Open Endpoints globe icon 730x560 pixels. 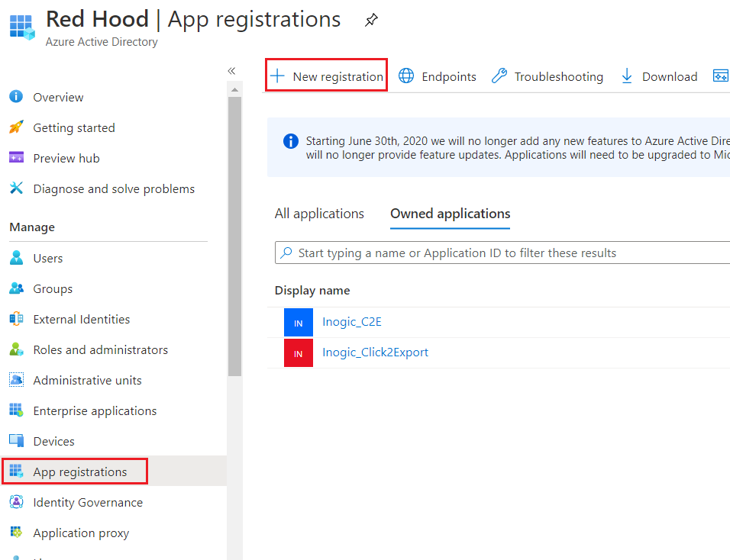[406, 76]
